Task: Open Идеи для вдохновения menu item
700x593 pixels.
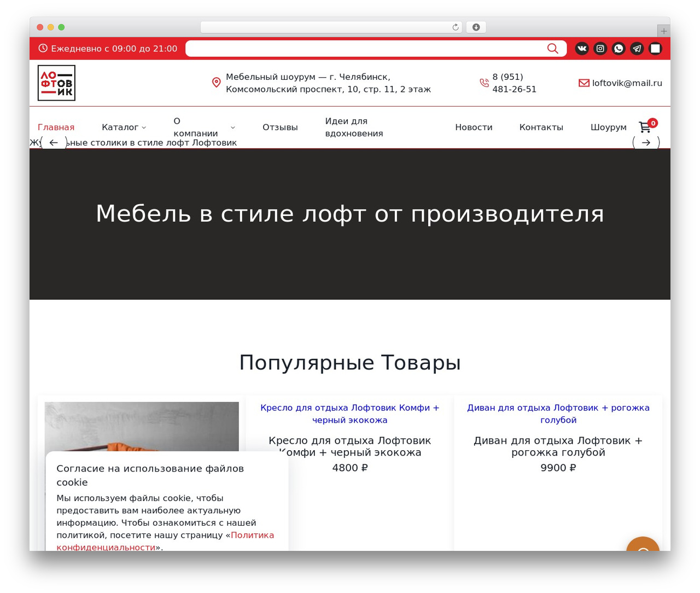Action: [x=354, y=127]
